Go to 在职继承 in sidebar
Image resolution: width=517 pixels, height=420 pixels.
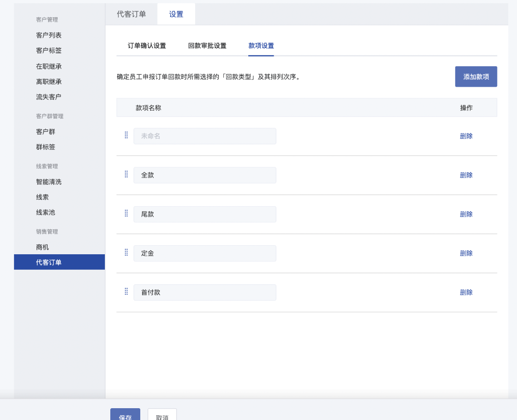[x=49, y=66]
